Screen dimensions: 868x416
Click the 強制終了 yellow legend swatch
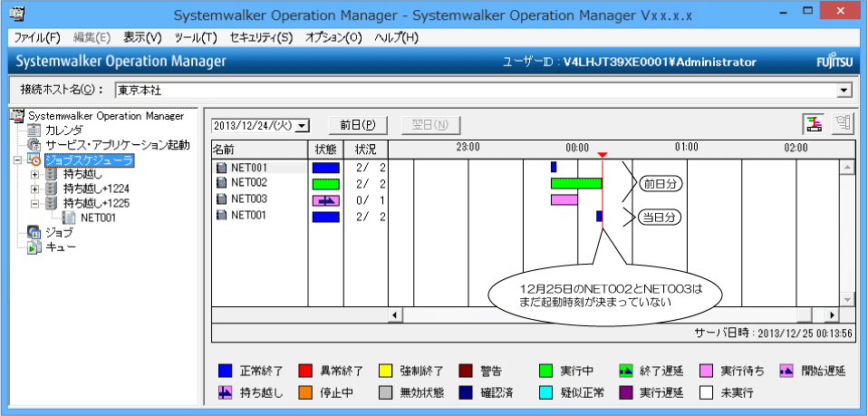coord(385,371)
